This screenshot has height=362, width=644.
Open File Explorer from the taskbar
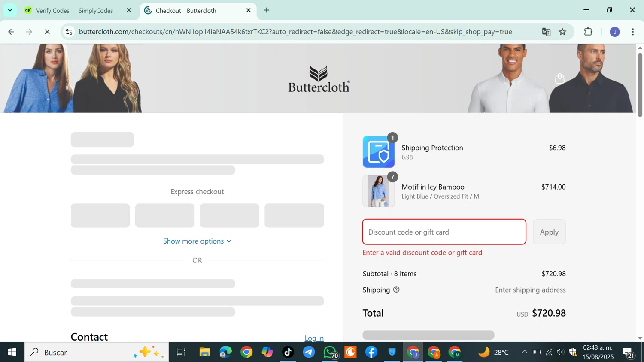coord(205,352)
